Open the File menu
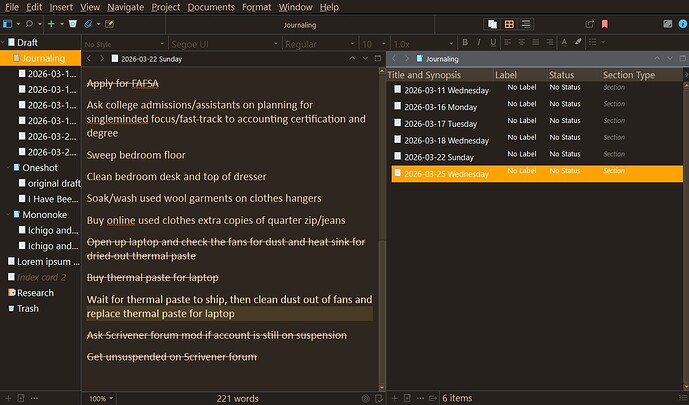This screenshot has height=405, width=689. 11,7
